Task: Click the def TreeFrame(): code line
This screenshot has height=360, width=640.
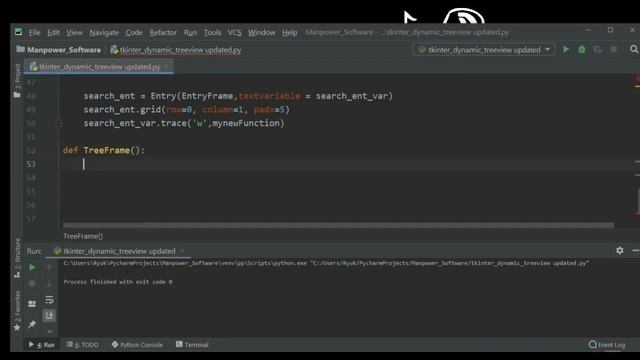Action: [x=104, y=151]
